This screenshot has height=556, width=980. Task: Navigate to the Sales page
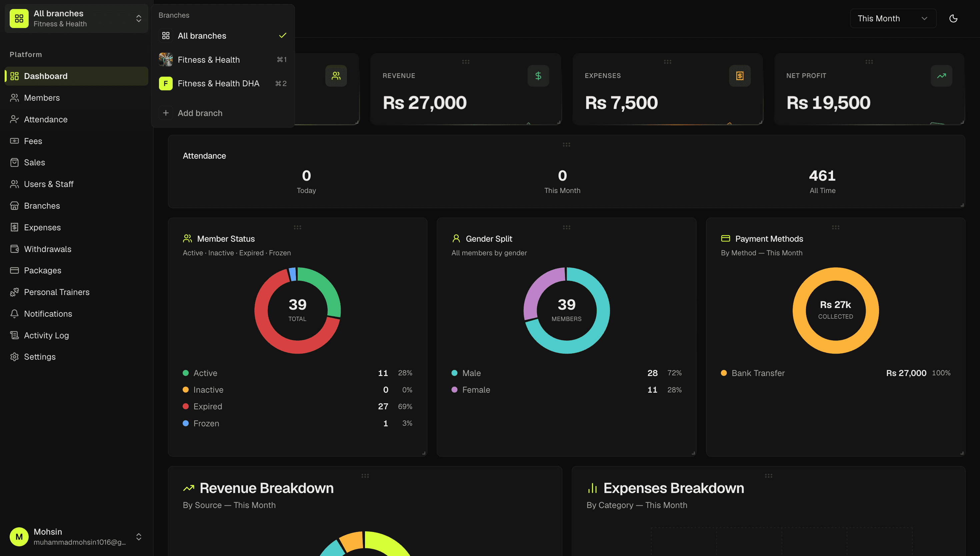coord(76,162)
